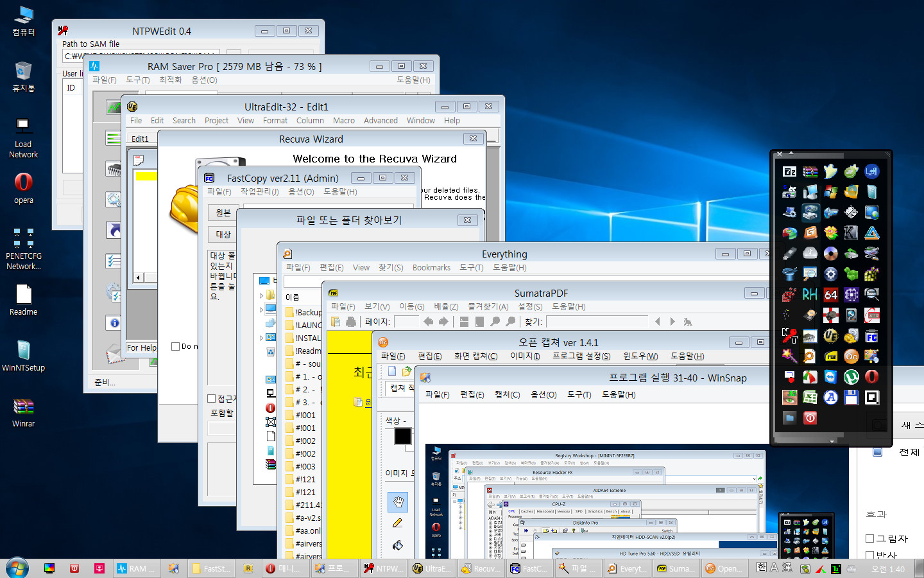Image resolution: width=924 pixels, height=578 pixels.
Task: Open TeamViewer icon in launcher panel
Action: (831, 377)
